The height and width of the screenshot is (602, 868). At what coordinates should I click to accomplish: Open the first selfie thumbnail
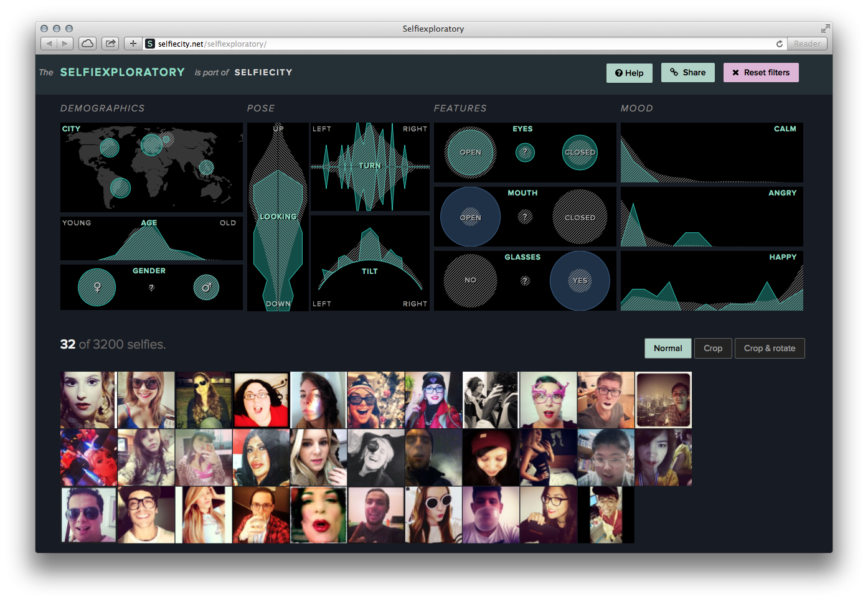click(x=88, y=400)
